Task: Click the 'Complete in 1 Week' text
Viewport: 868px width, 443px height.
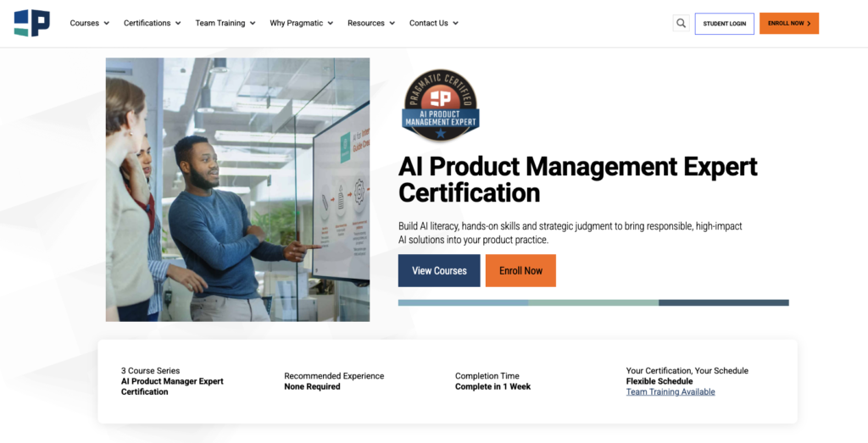Action: [492, 386]
